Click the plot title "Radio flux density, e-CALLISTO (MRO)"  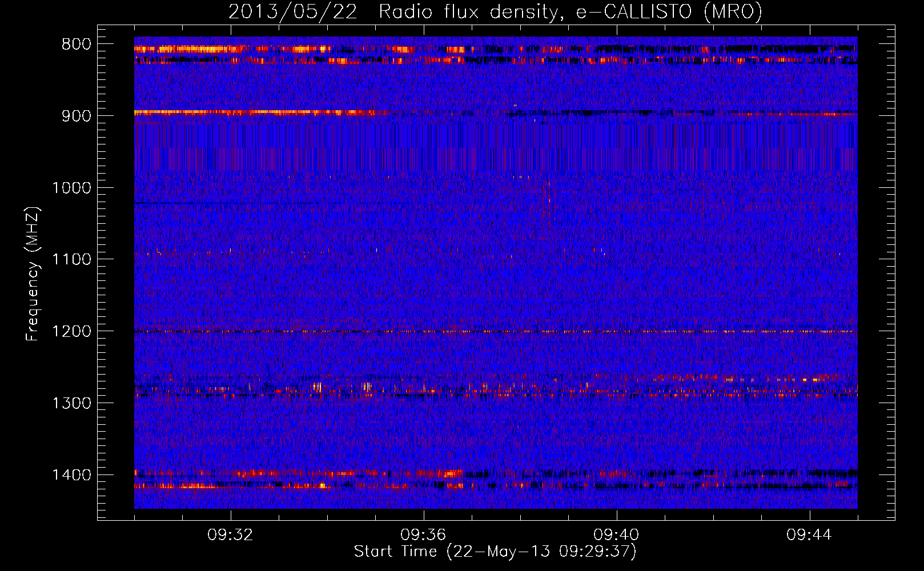[571, 12]
